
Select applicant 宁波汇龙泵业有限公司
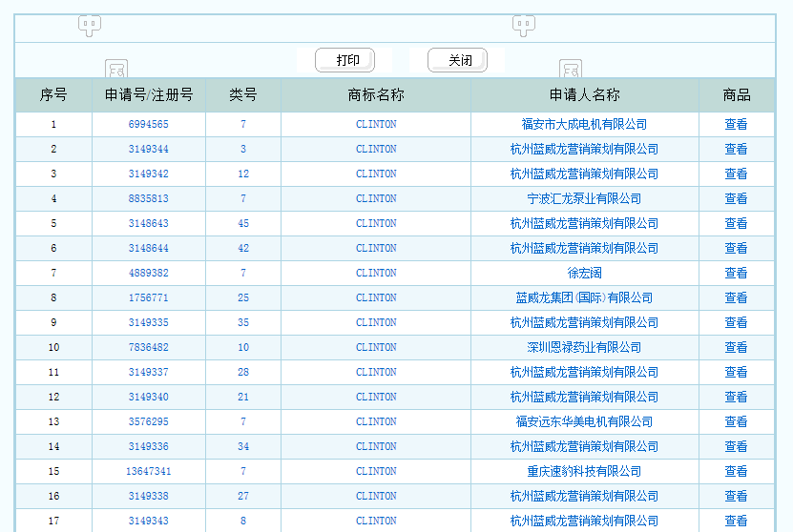pos(584,198)
